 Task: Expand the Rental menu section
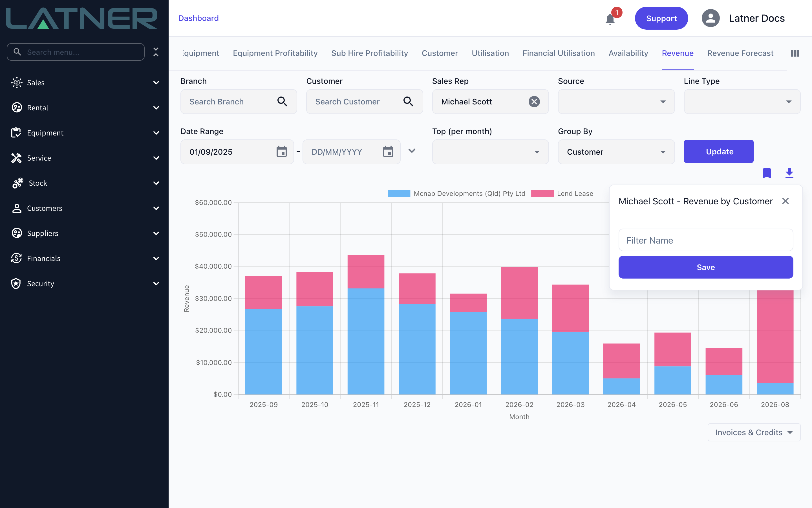click(156, 108)
